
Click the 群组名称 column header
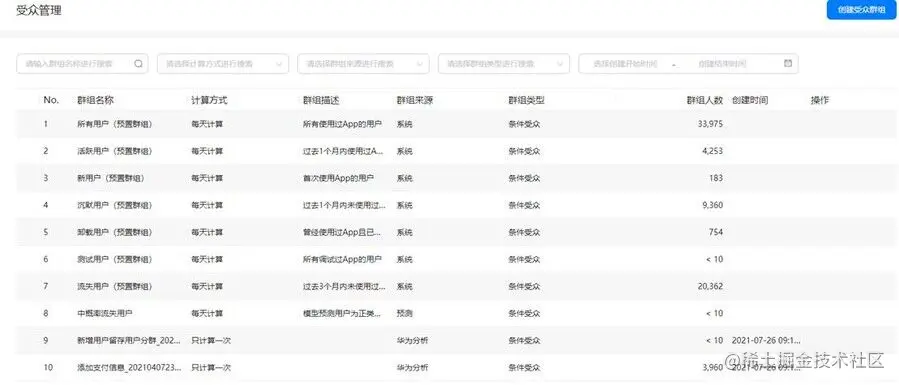click(x=95, y=100)
